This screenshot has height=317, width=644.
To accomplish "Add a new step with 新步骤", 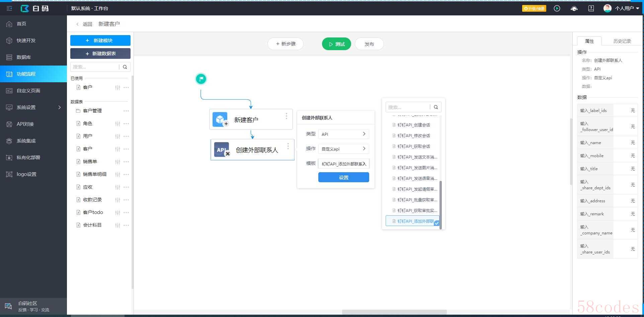I will 286,44.
